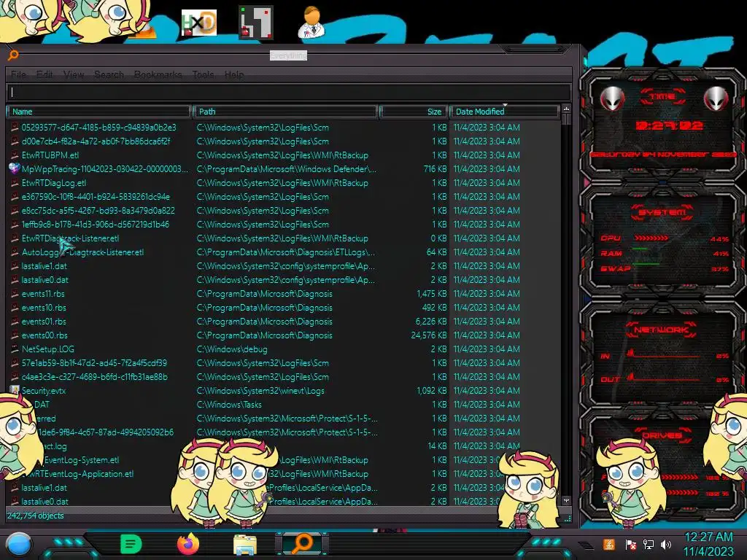747x560 pixels.
Task: Click the right alien head in Time widget
Action: click(716, 99)
